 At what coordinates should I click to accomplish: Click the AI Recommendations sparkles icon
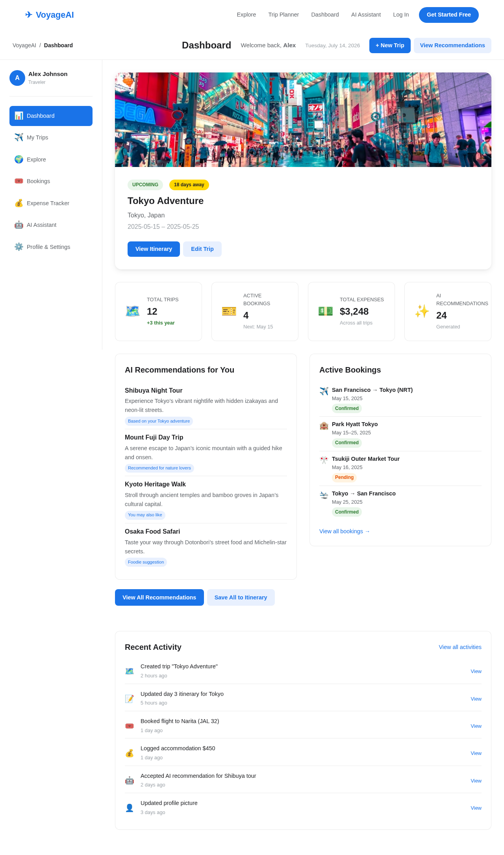point(422,311)
